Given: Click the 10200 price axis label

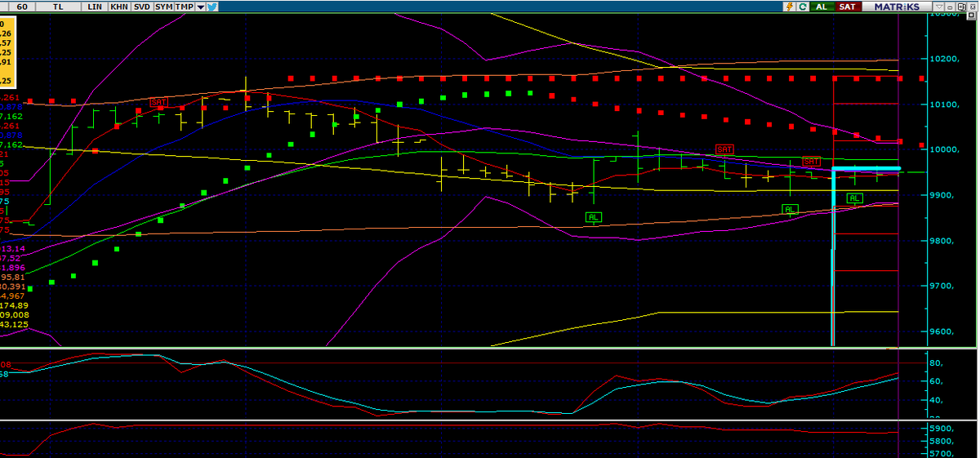Looking at the screenshot, I should (x=944, y=59).
